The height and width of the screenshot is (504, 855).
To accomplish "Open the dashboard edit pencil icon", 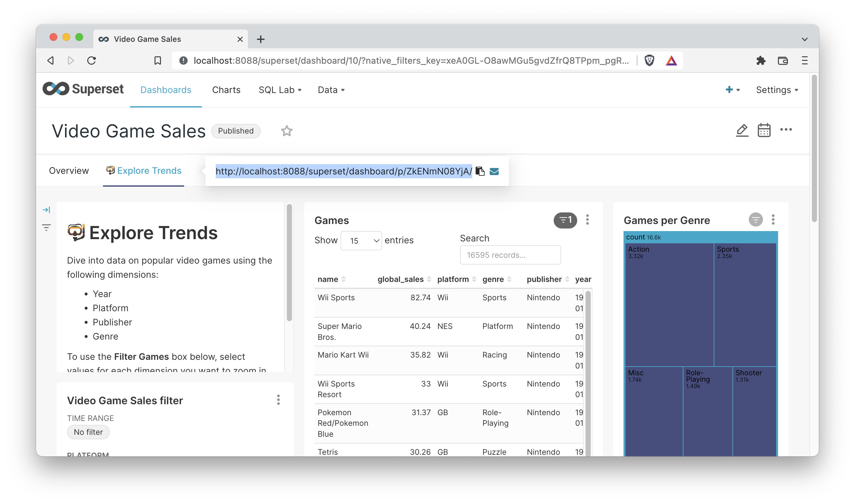I will point(742,130).
